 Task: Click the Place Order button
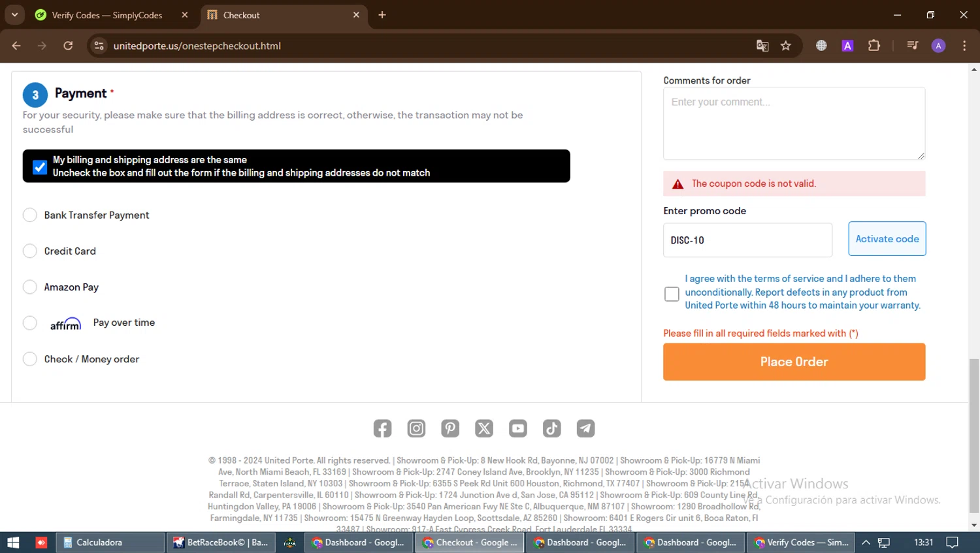click(794, 362)
